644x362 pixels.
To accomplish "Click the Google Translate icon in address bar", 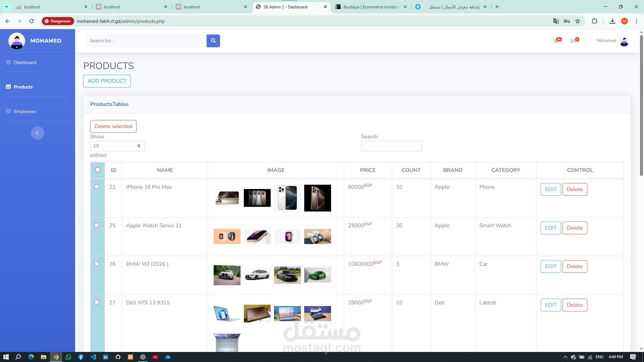I will click(556, 21).
